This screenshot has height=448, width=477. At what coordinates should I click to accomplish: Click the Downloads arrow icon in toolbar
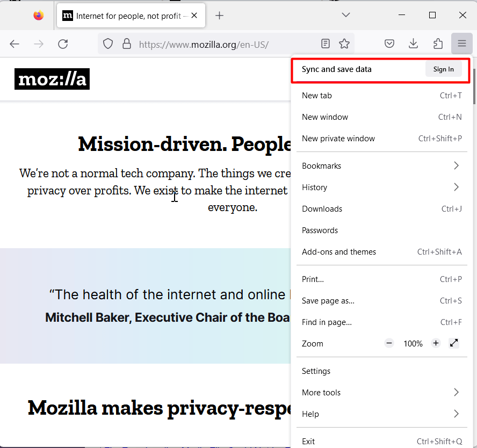click(413, 44)
